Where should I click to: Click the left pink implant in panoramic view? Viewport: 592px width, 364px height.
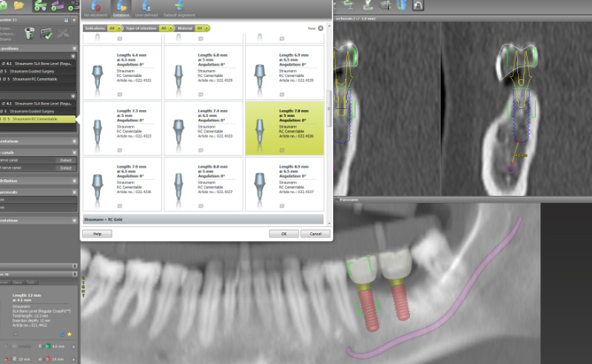(369, 311)
